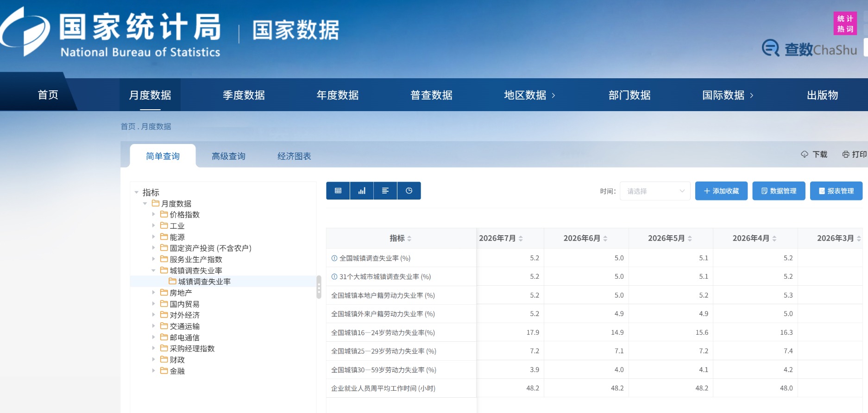Collapse the 月度数据 tree node
This screenshot has width=868, height=413.
(145, 204)
